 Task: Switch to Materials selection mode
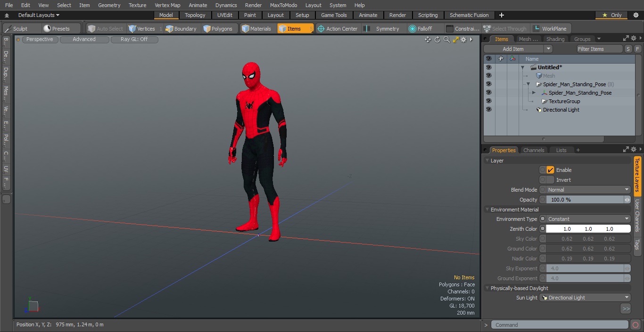click(256, 29)
